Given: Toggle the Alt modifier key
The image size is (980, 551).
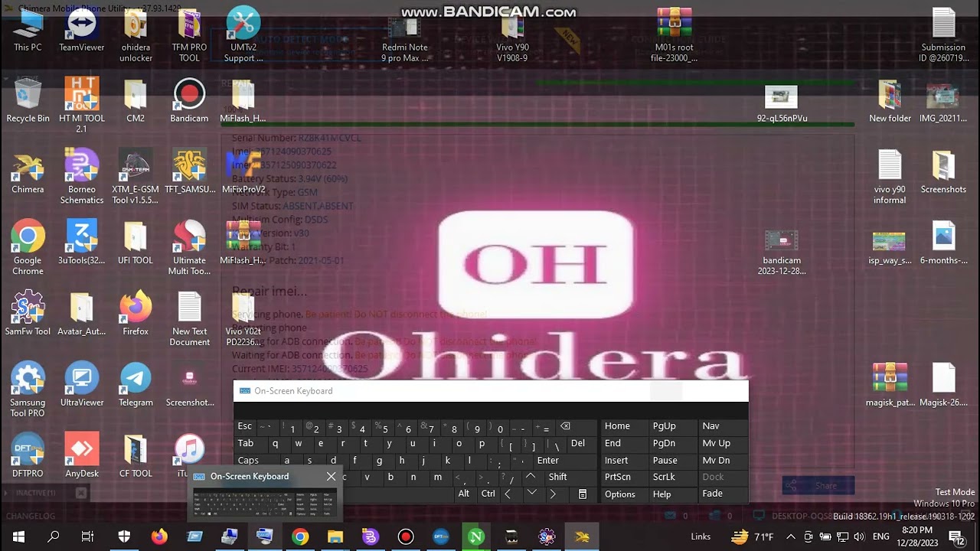Looking at the screenshot, I should pos(464,494).
